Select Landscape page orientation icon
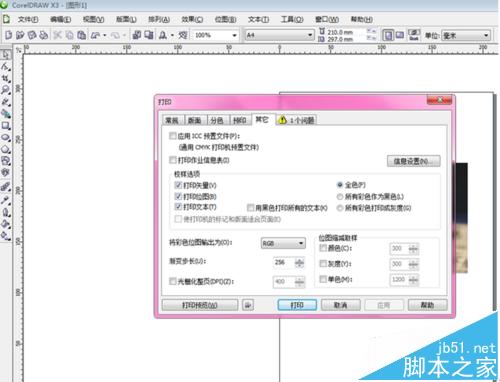Viewport: 500px width, 382px height. click(400, 35)
